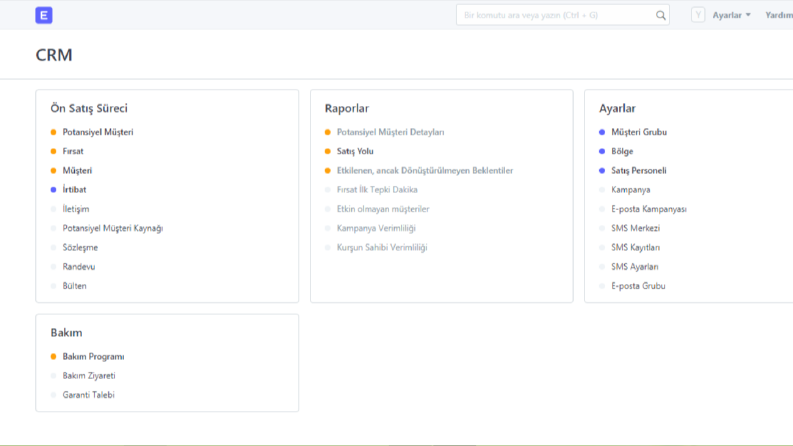Open Satış Yolu report
The height and width of the screenshot is (446, 793).
tap(355, 151)
